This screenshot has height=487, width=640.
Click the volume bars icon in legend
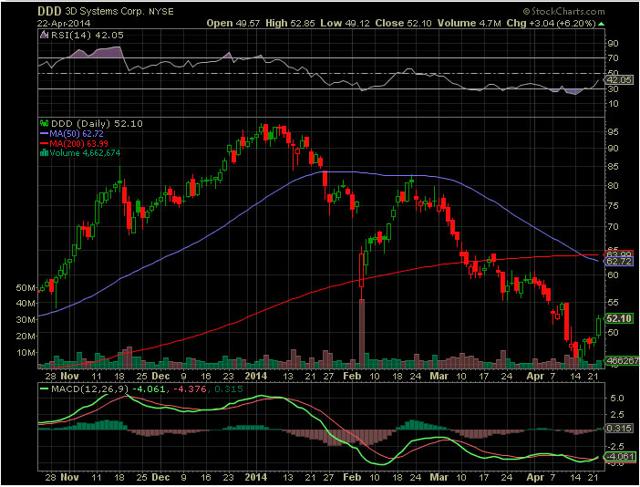pyautogui.click(x=44, y=153)
